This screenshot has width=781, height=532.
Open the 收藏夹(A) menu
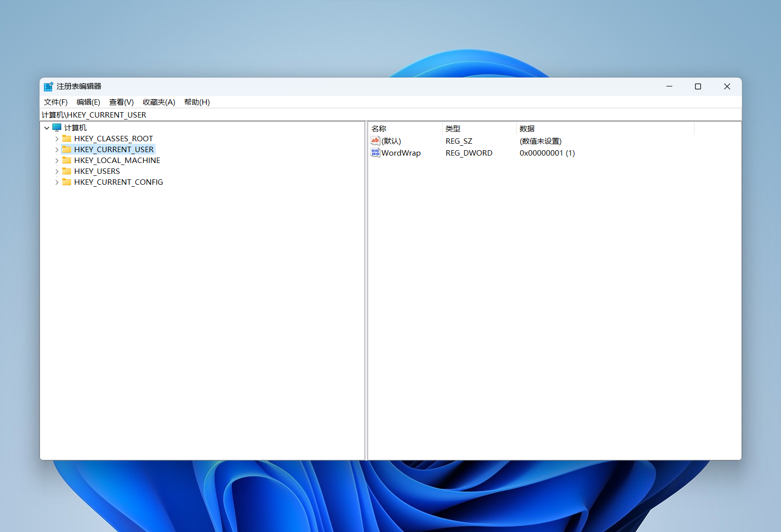pos(159,102)
